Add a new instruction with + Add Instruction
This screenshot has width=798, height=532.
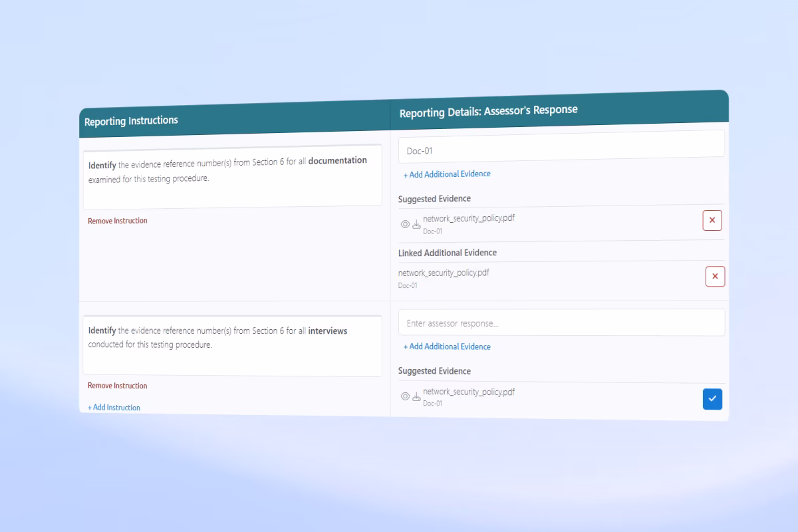(114, 408)
